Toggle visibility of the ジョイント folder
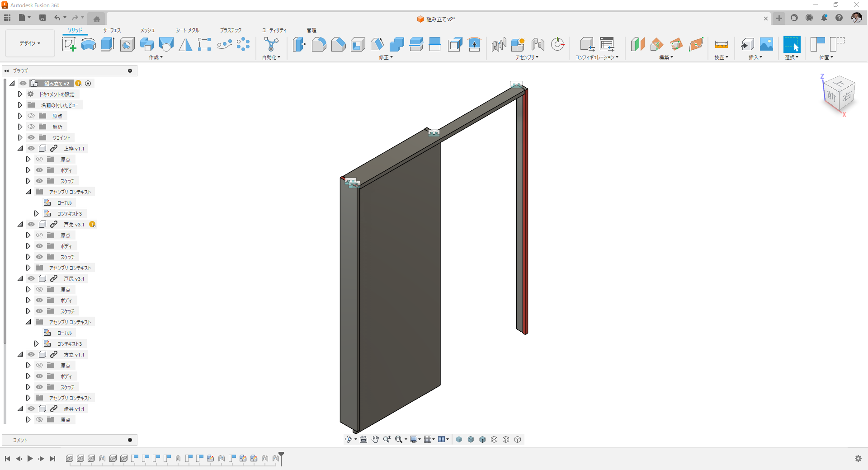This screenshot has height=470, width=868. click(31, 137)
